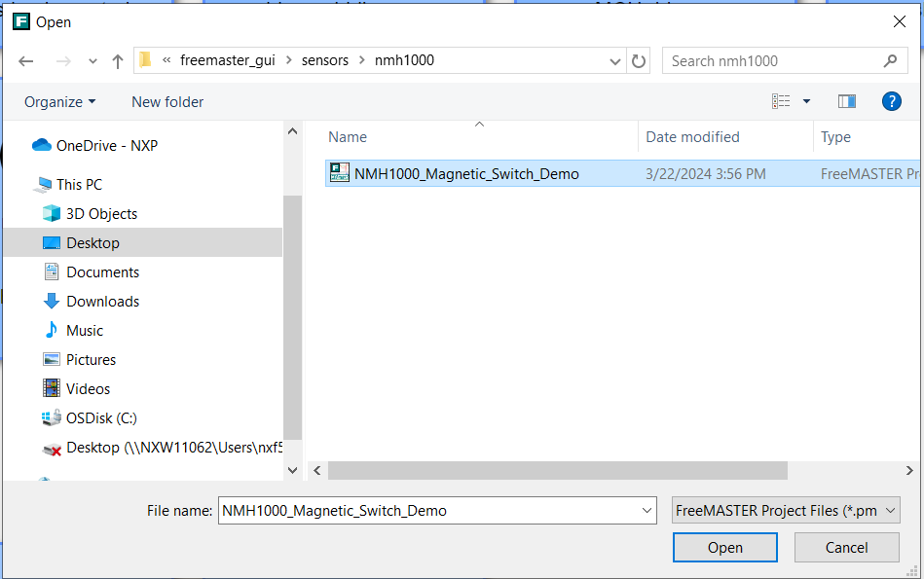The width and height of the screenshot is (924, 579).
Task: Click the Forward navigation arrow
Action: click(x=63, y=61)
